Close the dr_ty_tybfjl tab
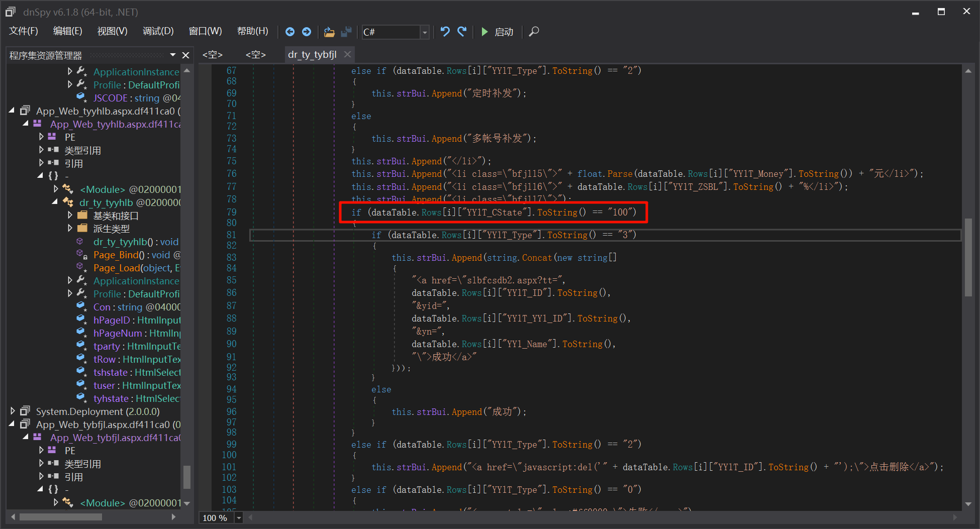 (347, 54)
